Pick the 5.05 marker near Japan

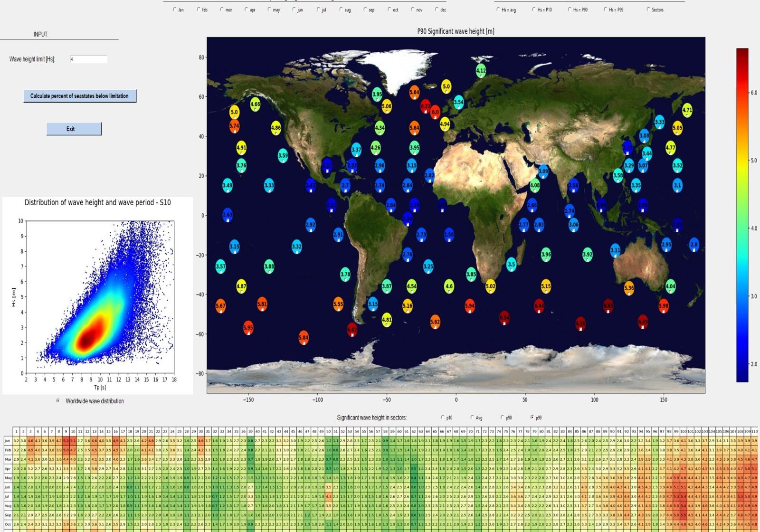point(677,128)
